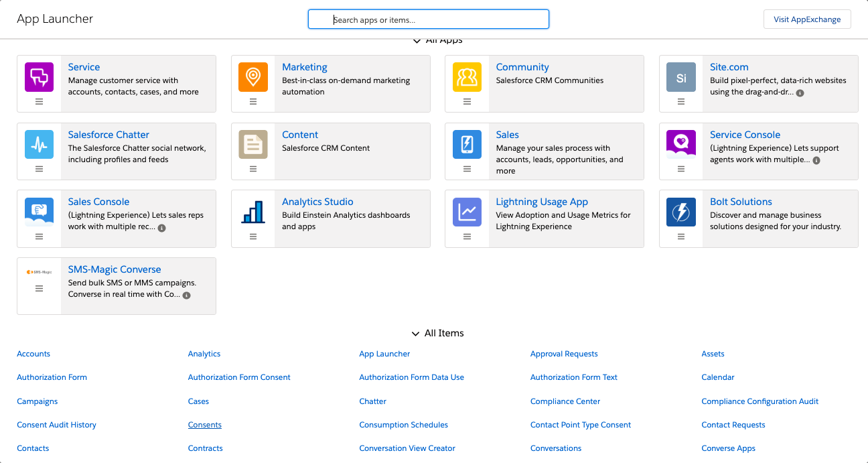
Task: Open the Compliance Center link
Action: (x=565, y=401)
